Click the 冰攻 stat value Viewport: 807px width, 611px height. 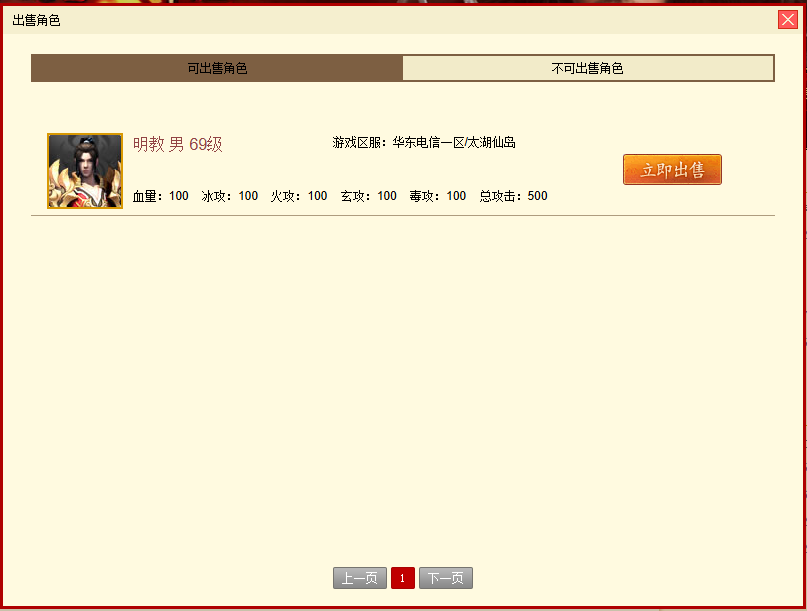(248, 196)
